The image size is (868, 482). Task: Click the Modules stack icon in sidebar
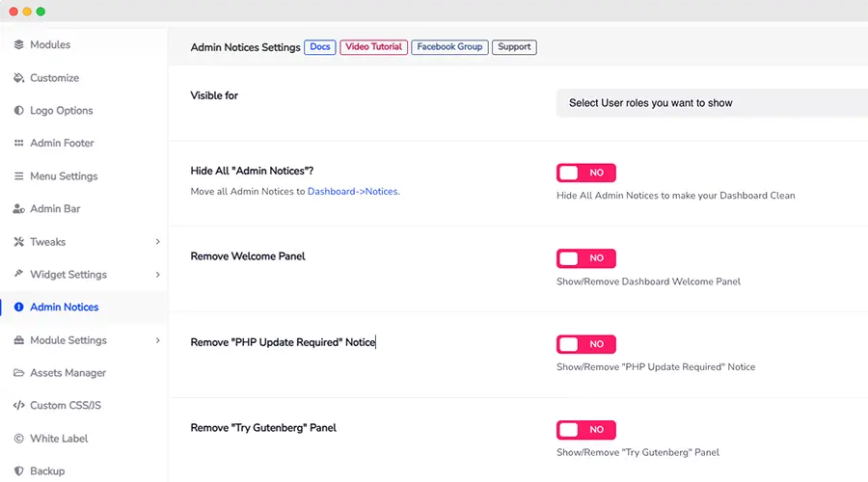19,45
